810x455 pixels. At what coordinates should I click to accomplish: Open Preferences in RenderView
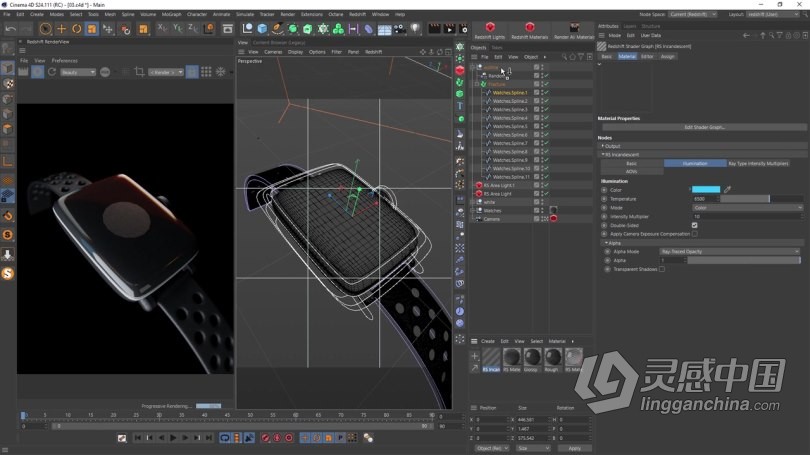coord(65,60)
